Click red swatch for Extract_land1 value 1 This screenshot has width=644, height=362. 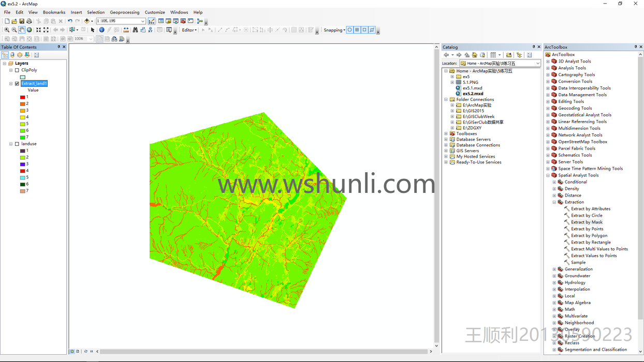click(x=23, y=97)
